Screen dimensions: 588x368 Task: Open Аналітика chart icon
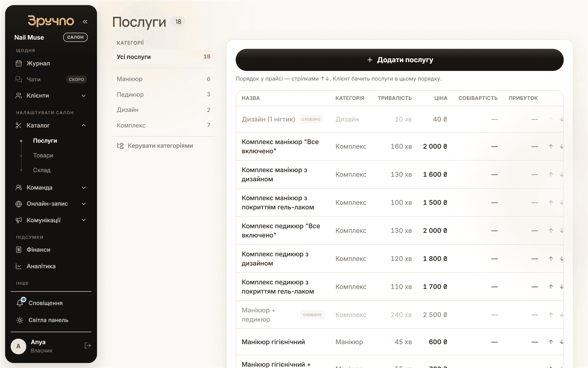tap(19, 266)
